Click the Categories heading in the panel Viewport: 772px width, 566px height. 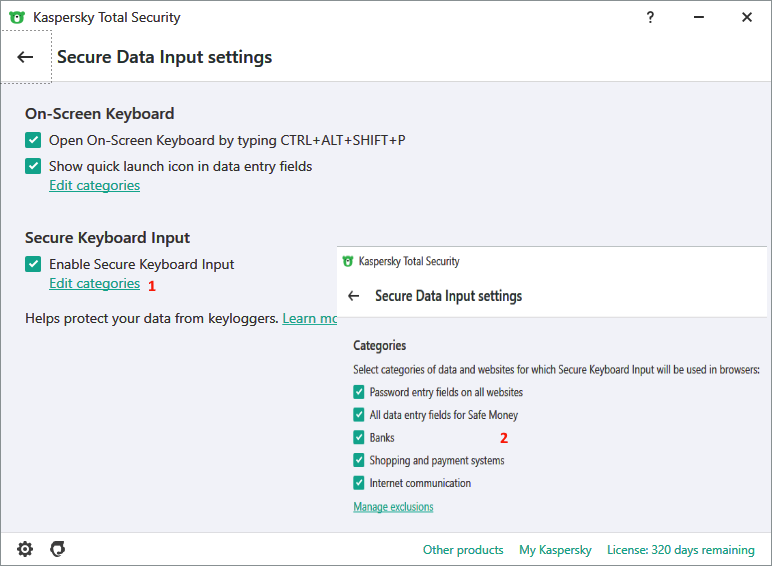[x=380, y=346]
